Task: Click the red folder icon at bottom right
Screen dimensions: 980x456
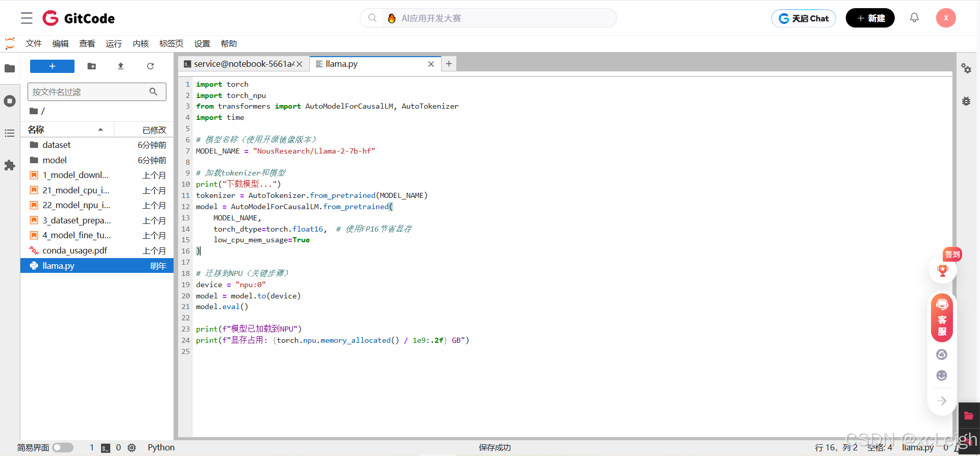Action: coord(969,416)
